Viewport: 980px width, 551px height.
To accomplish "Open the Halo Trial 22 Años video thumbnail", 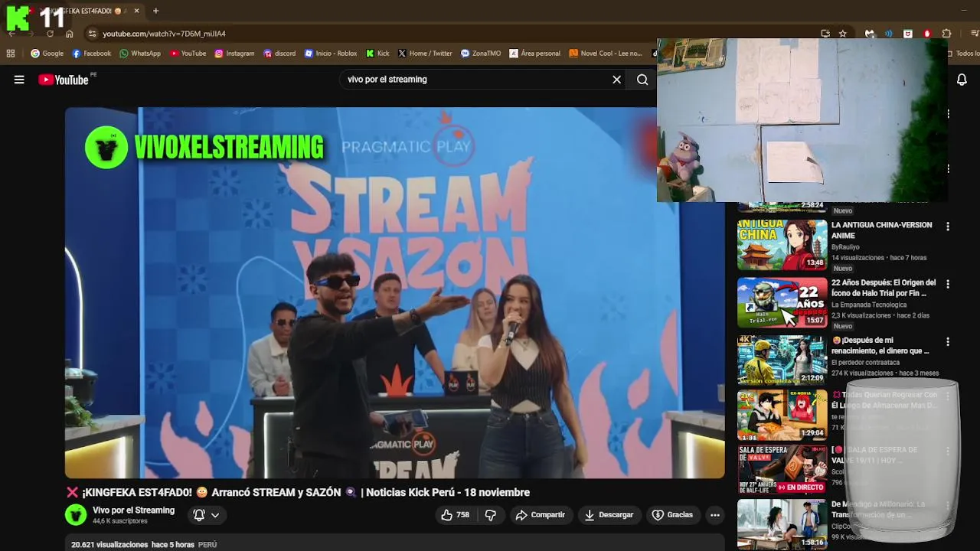I will (x=782, y=303).
